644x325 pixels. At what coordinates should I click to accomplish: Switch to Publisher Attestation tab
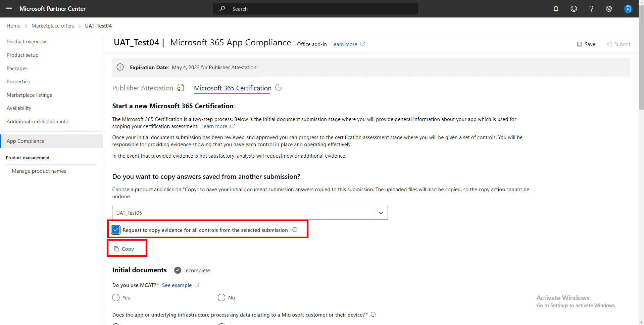coord(143,88)
